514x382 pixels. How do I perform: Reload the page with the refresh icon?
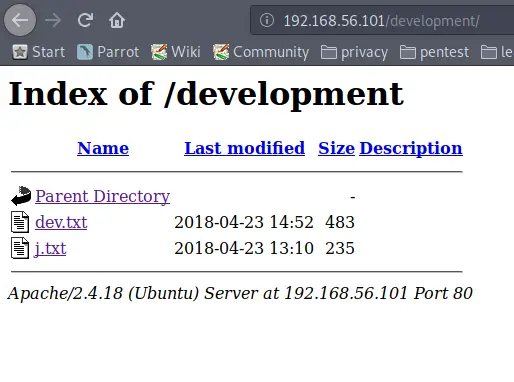[85, 20]
